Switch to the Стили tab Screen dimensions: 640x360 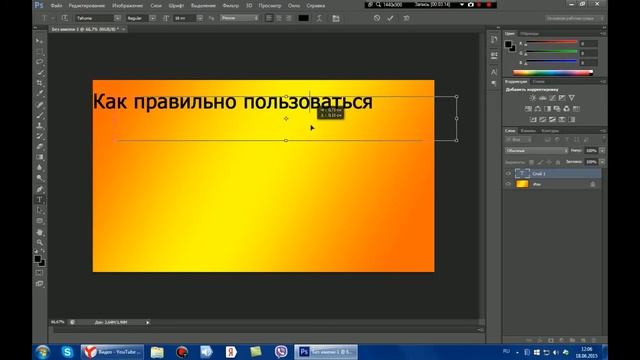(538, 82)
